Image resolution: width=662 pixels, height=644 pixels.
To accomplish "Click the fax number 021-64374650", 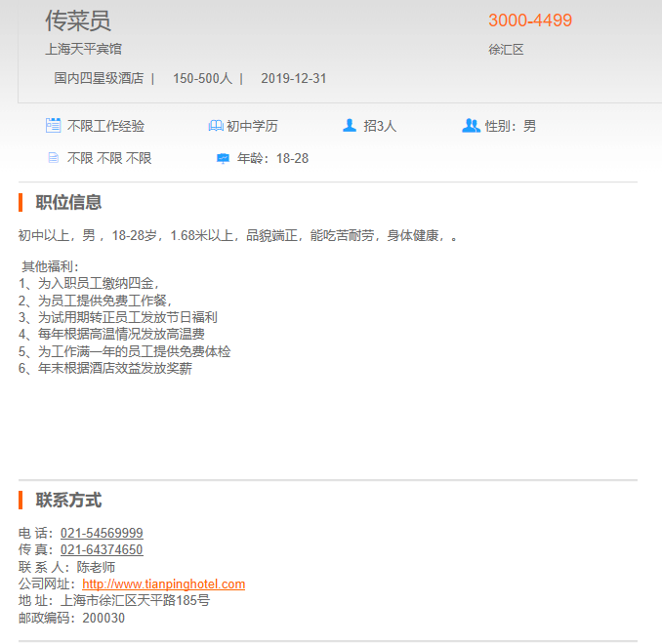I will pos(102,549).
